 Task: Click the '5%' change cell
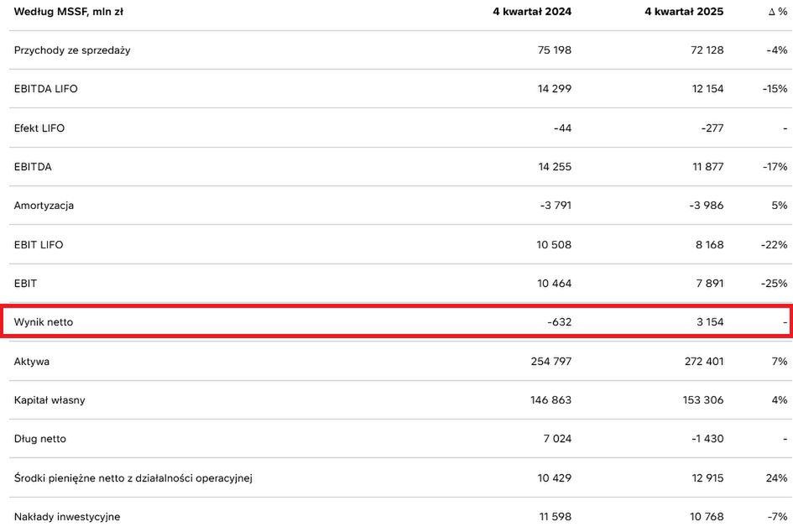point(780,206)
